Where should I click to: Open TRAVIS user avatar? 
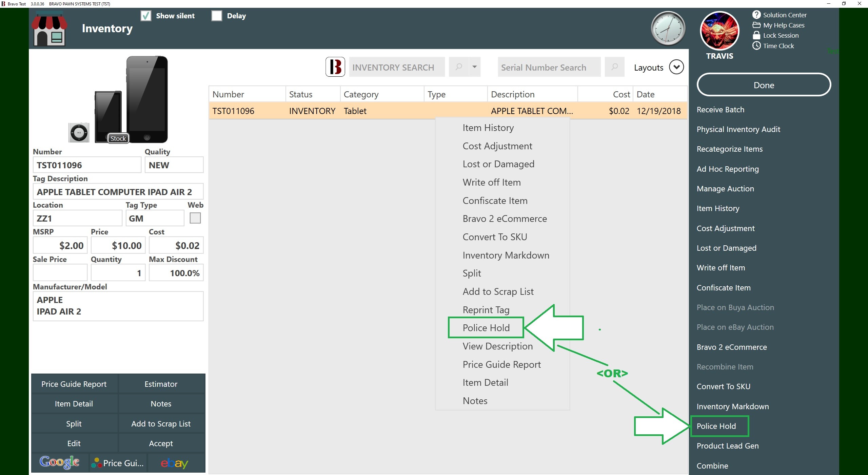(719, 31)
